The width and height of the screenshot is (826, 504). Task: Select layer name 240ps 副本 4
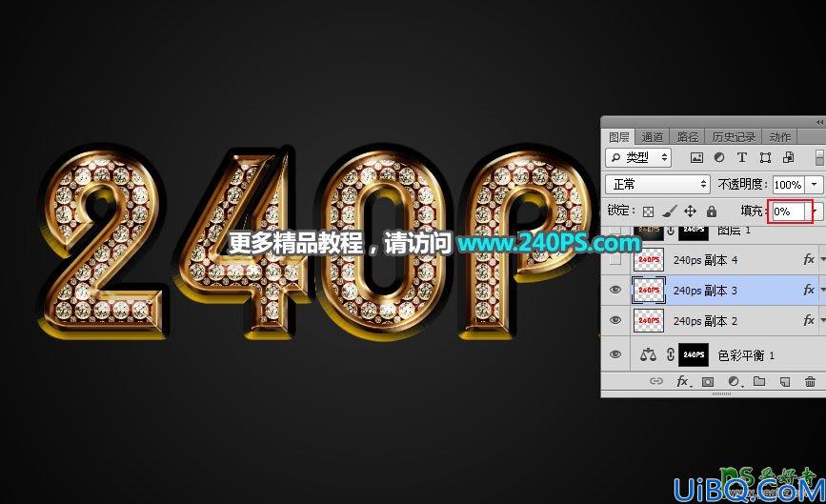tap(705, 260)
